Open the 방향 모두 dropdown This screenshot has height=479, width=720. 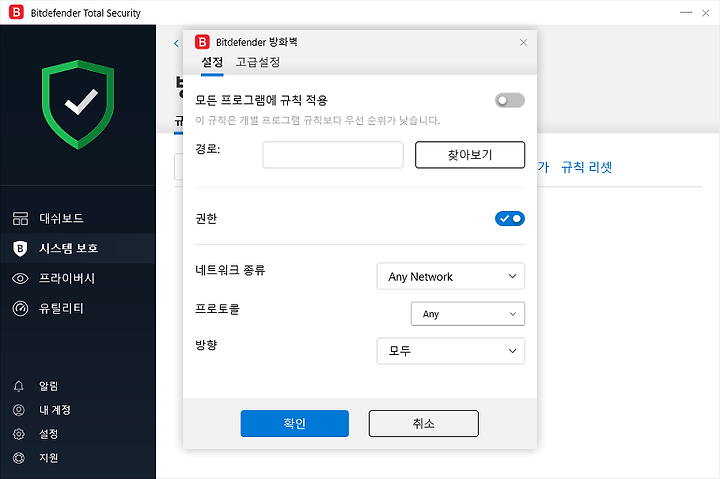450,351
